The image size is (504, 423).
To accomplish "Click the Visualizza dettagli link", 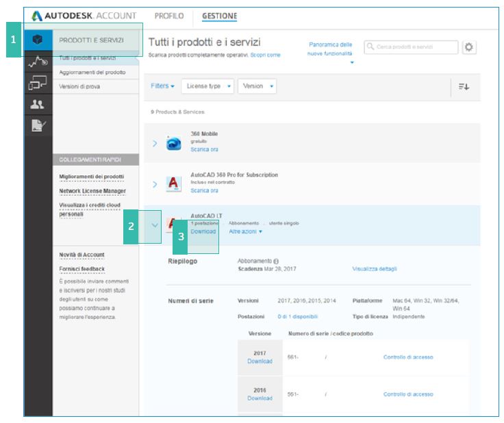I will point(375,269).
